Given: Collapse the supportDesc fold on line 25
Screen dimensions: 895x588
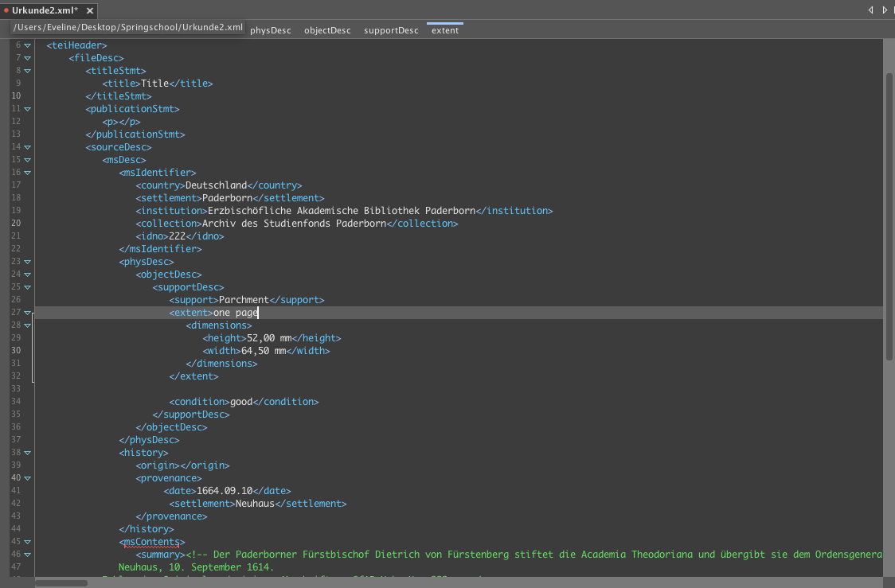Looking at the screenshot, I should pyautogui.click(x=27, y=287).
